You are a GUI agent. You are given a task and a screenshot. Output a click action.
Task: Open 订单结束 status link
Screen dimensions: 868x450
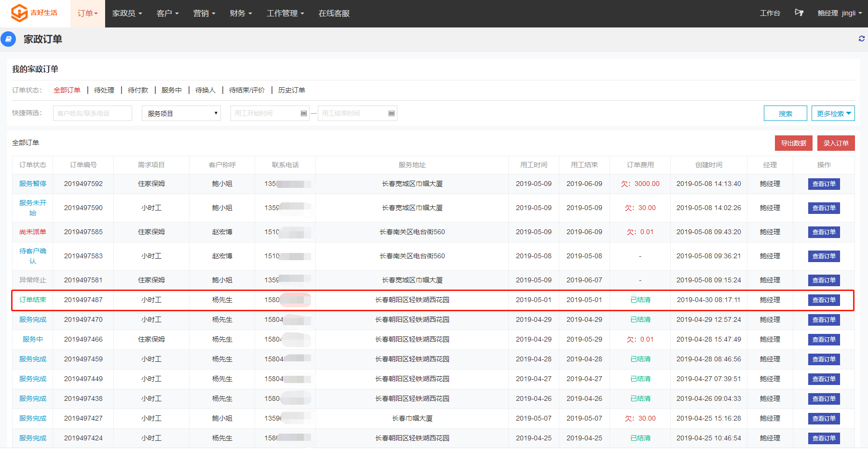(33, 300)
